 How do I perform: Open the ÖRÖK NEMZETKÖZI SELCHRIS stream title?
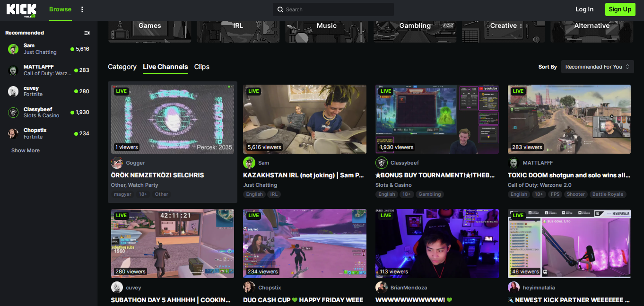[x=157, y=175]
